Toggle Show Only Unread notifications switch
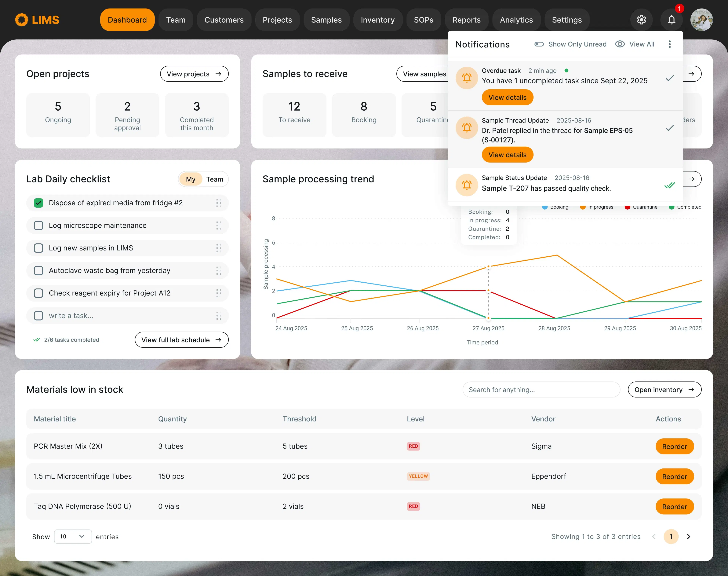 tap(539, 44)
